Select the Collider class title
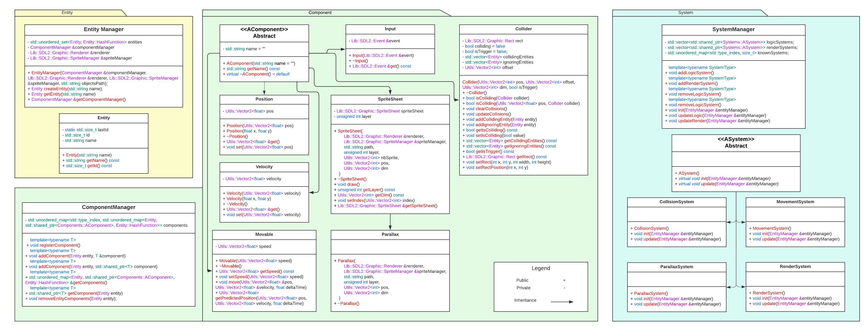Image resolution: width=868 pixels, height=336 pixels. click(x=523, y=29)
